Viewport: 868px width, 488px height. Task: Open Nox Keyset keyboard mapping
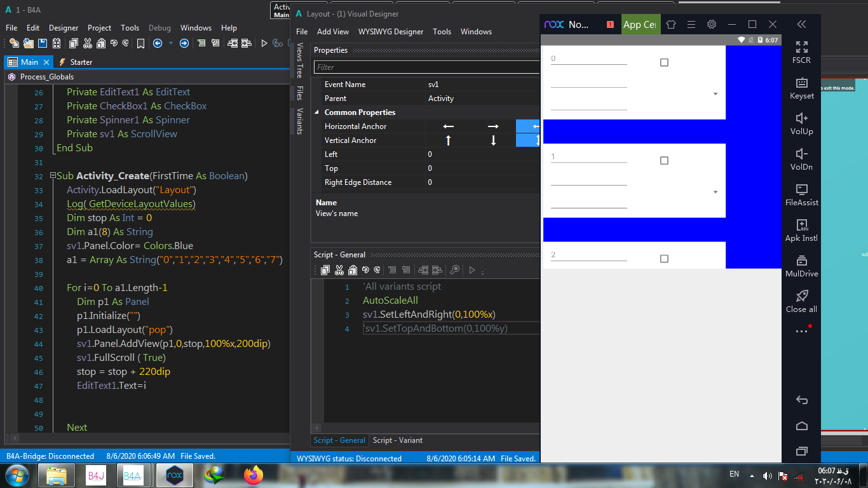pyautogui.click(x=801, y=83)
